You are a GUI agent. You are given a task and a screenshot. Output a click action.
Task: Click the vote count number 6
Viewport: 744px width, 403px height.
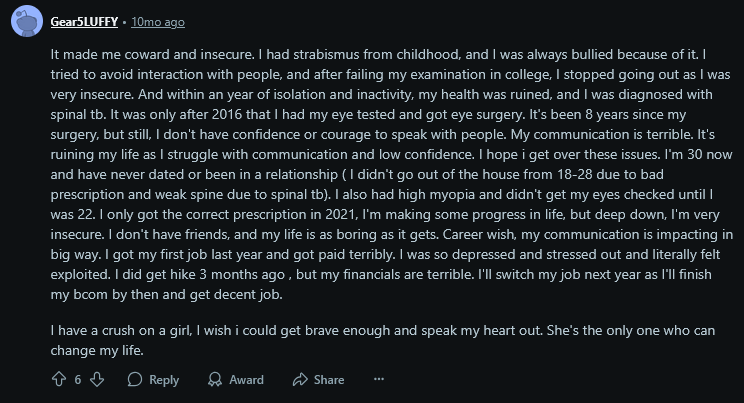(78, 380)
